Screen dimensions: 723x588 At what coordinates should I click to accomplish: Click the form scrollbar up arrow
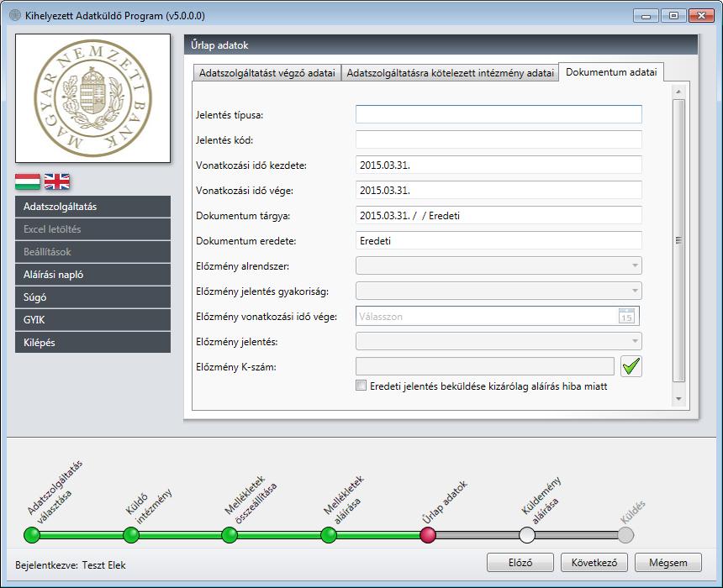coord(678,92)
